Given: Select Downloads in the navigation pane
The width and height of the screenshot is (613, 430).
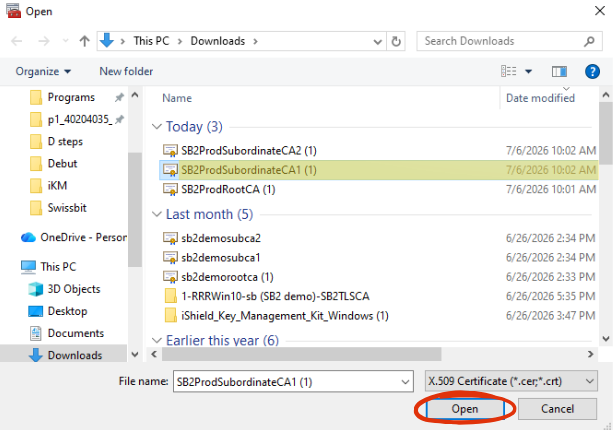Looking at the screenshot, I should [75, 355].
